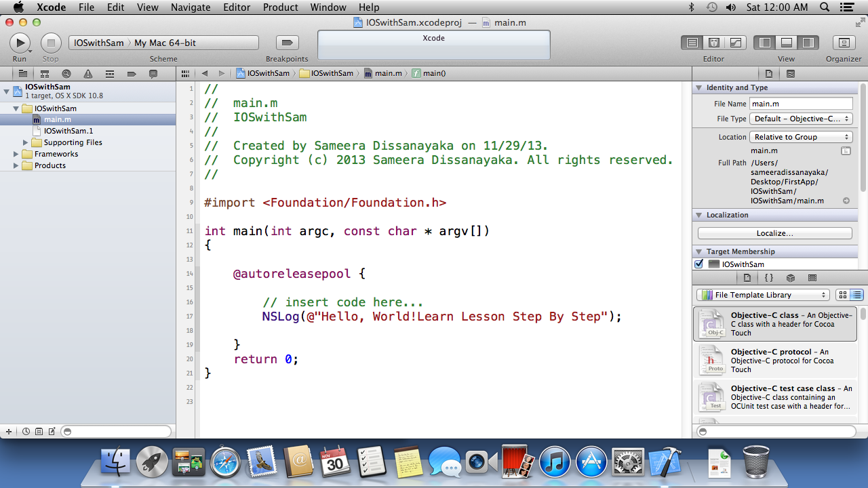
Task: Show the Object library cube icon
Action: [x=791, y=278]
